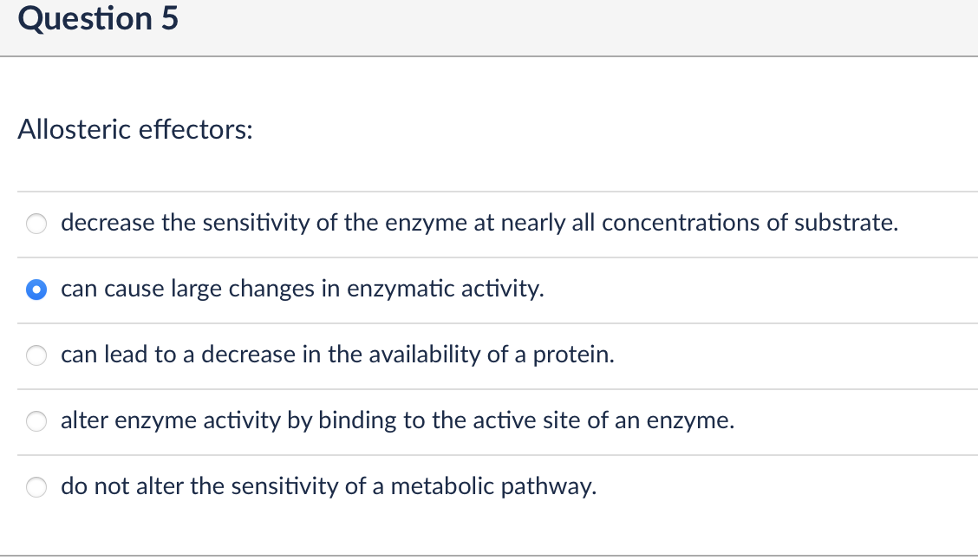
Task: Click the divider area below the question header
Action: 489,57
